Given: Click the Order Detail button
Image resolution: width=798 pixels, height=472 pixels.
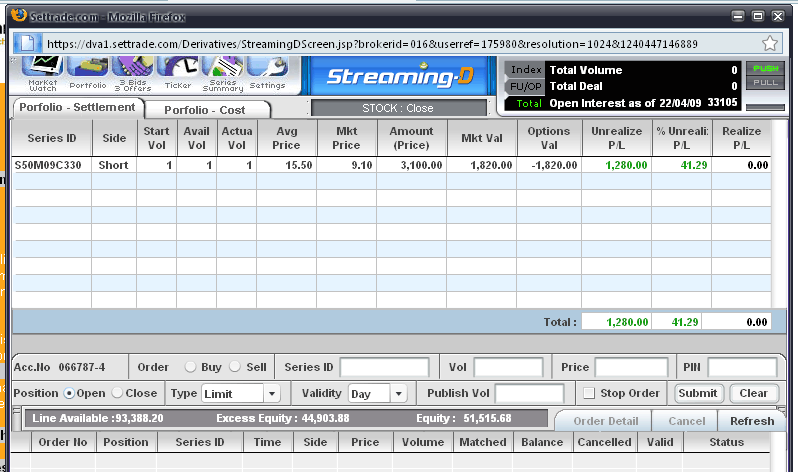Looking at the screenshot, I should (605, 421).
